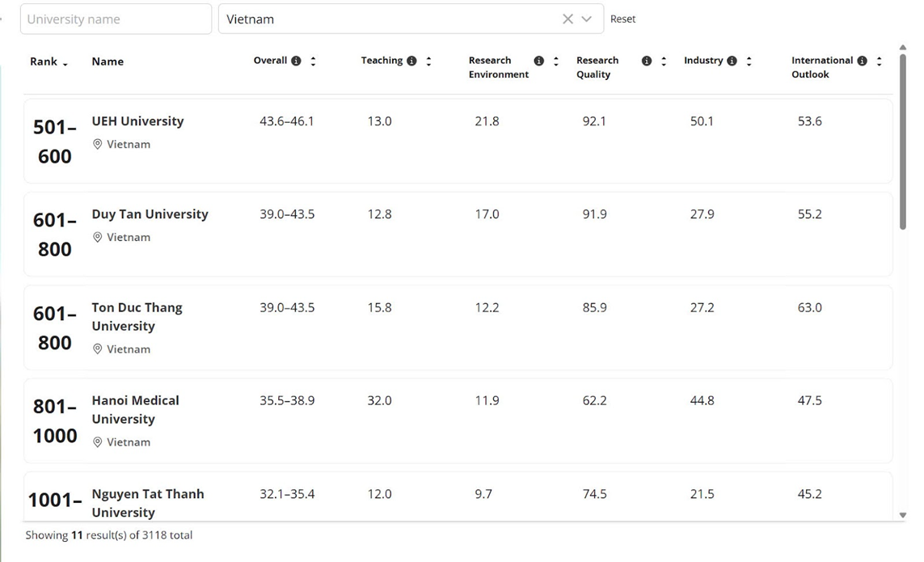Open the country dropdown chevron
This screenshot has width=924, height=562.
587,19
